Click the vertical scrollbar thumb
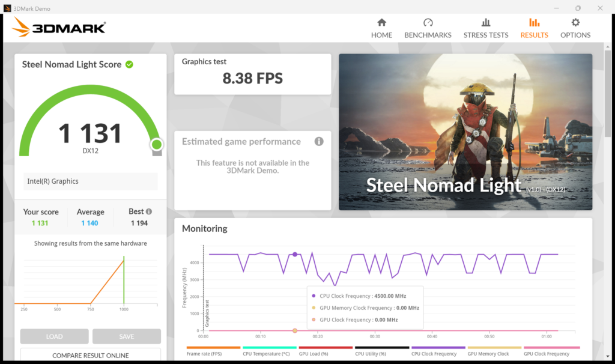615x364 pixels. [608, 93]
